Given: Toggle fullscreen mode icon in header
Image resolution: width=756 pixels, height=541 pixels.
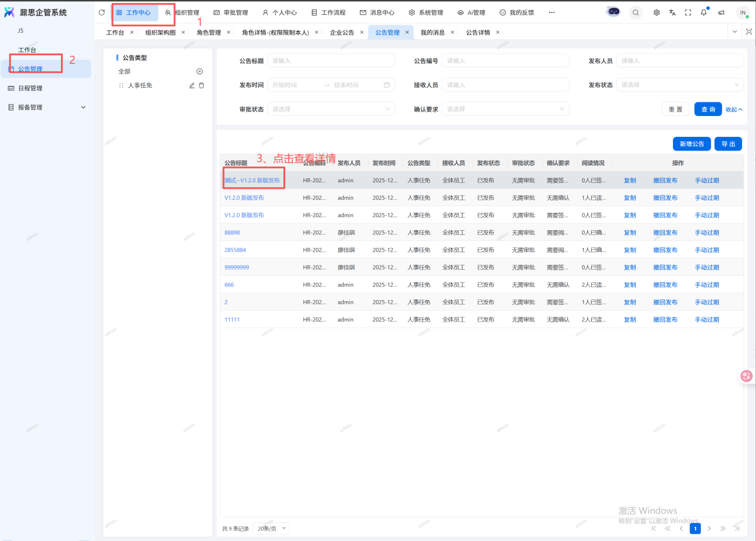Looking at the screenshot, I should (x=688, y=13).
